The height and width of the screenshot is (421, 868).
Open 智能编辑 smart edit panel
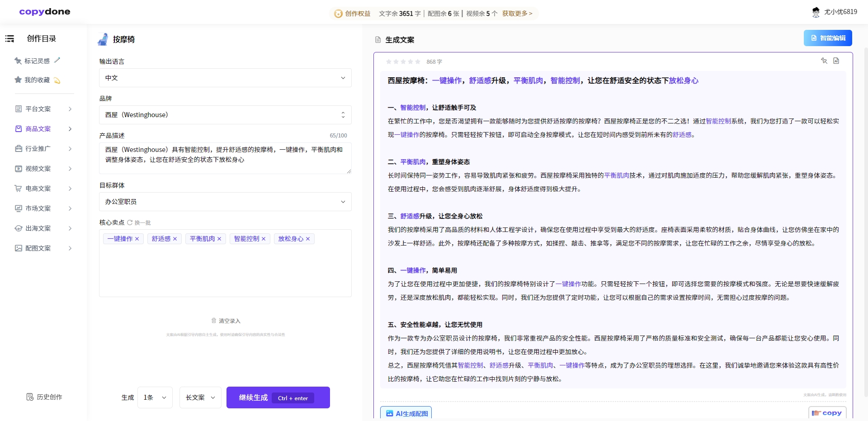point(828,38)
